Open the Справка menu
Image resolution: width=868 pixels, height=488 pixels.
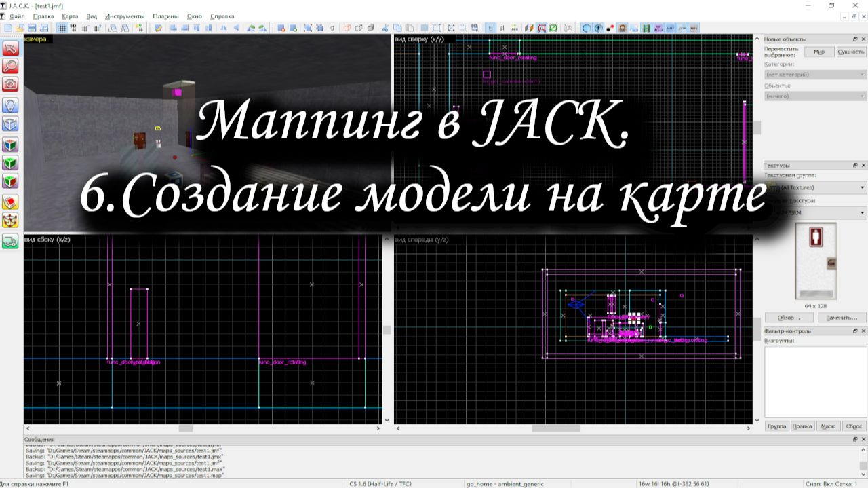click(222, 16)
